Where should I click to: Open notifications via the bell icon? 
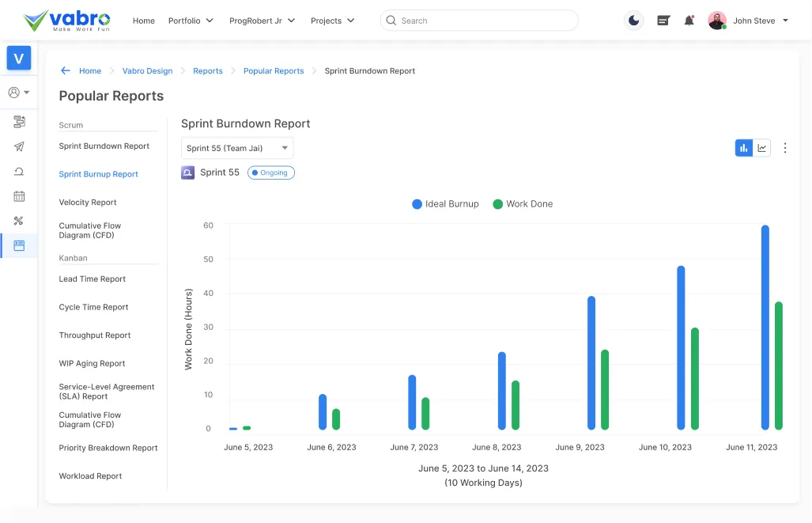click(x=689, y=20)
